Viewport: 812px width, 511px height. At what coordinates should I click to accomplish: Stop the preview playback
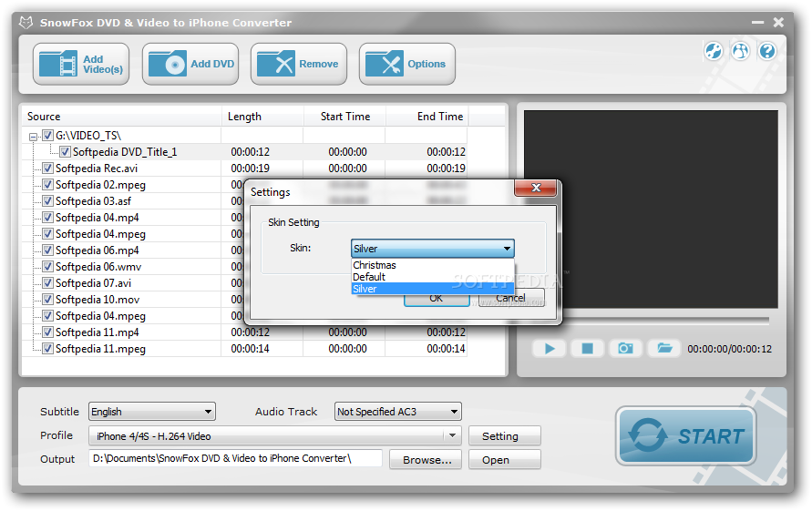(587, 349)
